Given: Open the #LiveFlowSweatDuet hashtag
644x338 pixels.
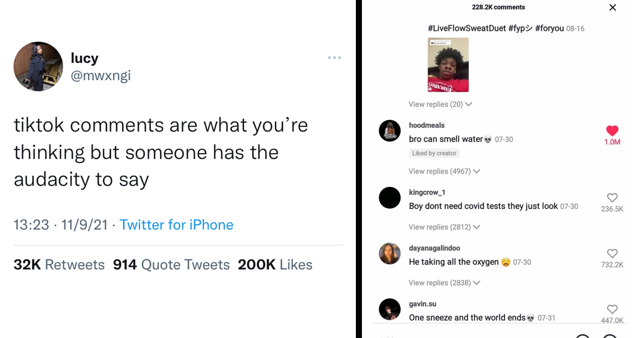Looking at the screenshot, I should (x=467, y=28).
